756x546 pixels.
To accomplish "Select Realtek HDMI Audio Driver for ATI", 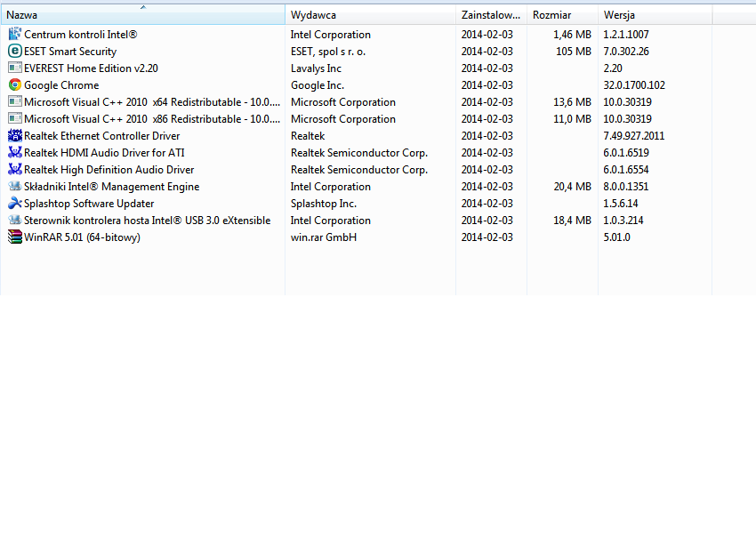I will pyautogui.click(x=104, y=153).
